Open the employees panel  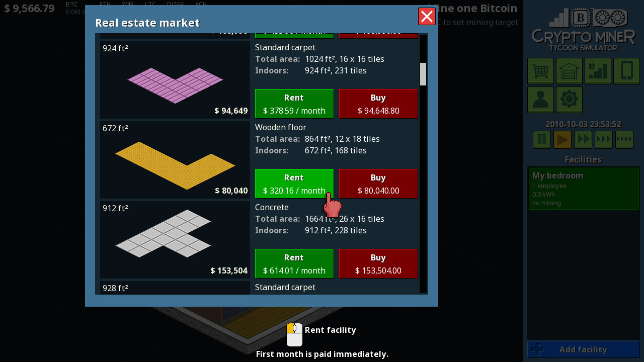click(x=540, y=100)
